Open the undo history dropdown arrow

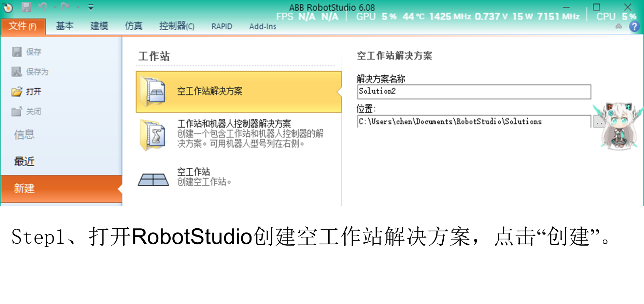tap(55, 7)
